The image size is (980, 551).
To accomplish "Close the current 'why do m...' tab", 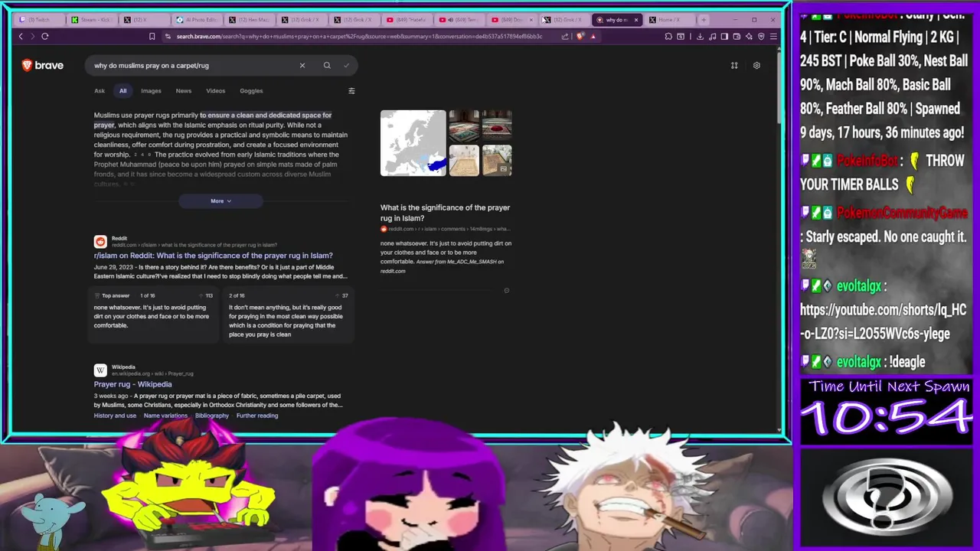I will (636, 20).
